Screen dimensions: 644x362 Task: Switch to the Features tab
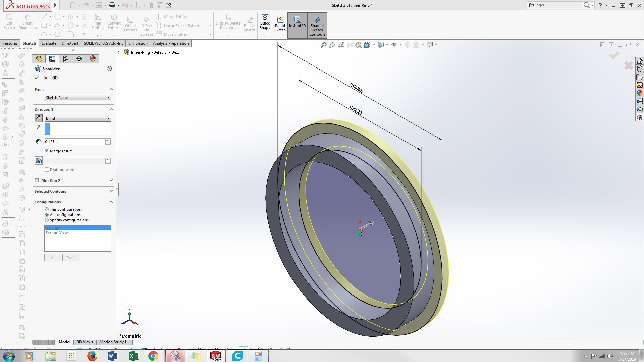(x=10, y=43)
